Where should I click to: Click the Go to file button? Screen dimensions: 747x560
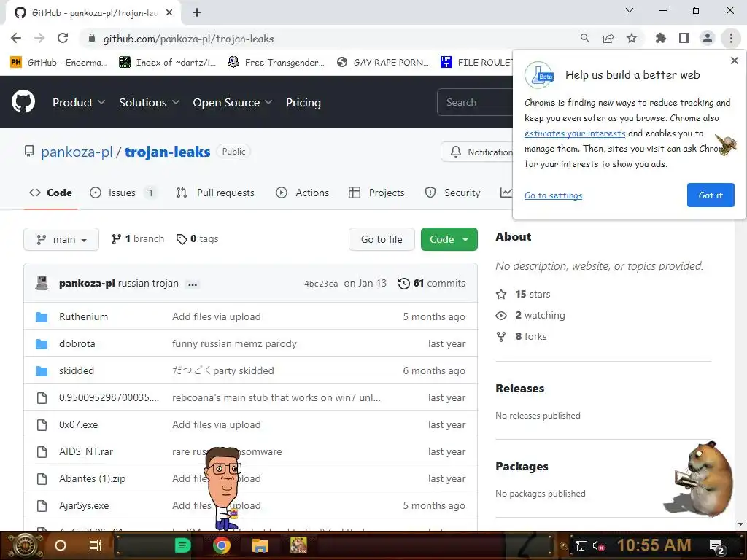(382, 239)
